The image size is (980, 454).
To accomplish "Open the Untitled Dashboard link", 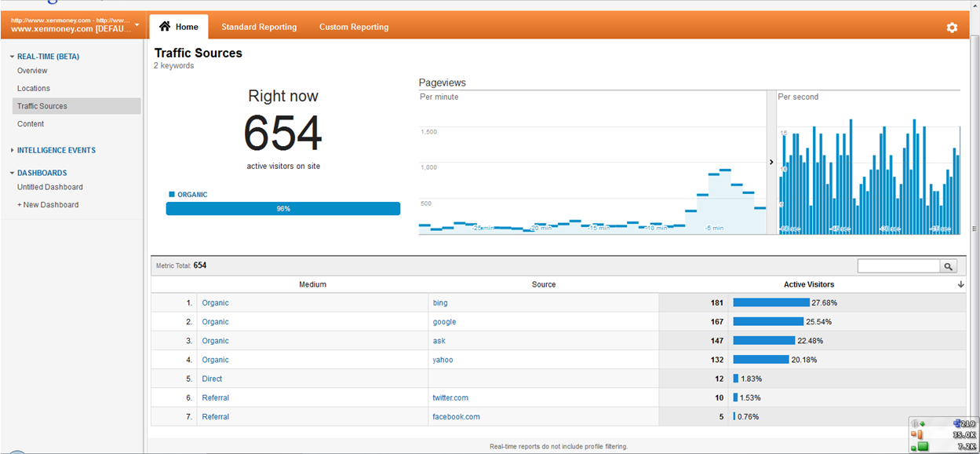I will (x=50, y=187).
